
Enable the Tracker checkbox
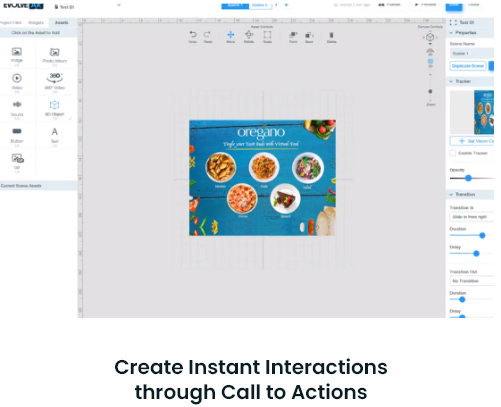coord(453,153)
